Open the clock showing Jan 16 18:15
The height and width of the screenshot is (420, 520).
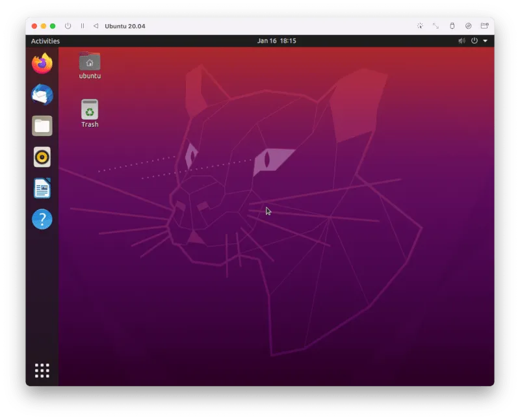[277, 41]
